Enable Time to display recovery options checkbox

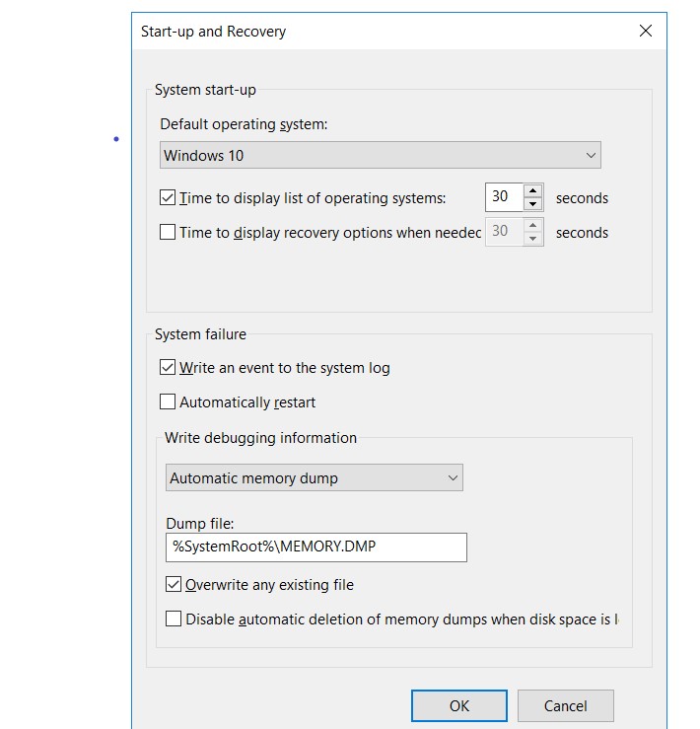pos(168,232)
